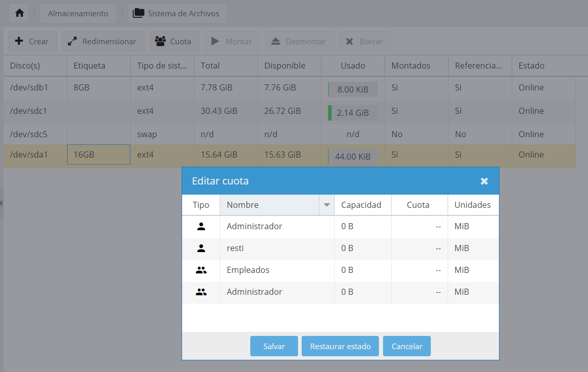Image resolution: width=588 pixels, height=372 pixels.
Task: Sort by the Tipo de sist... column header
Action: (x=162, y=66)
